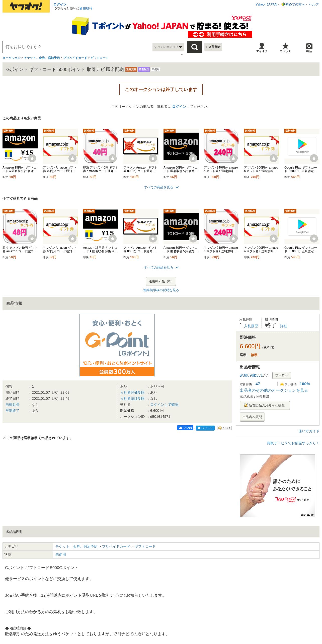Open My Auction person icon

[262, 47]
